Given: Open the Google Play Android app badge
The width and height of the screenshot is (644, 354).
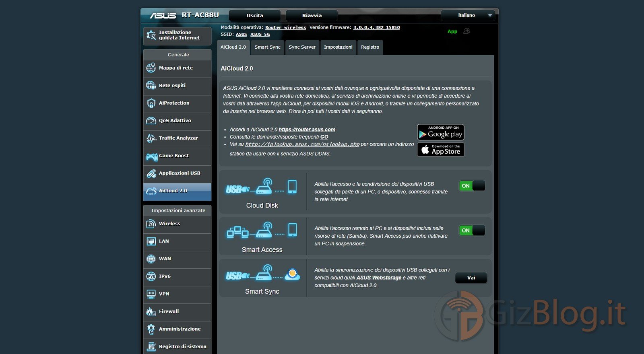Looking at the screenshot, I should click(x=441, y=132).
